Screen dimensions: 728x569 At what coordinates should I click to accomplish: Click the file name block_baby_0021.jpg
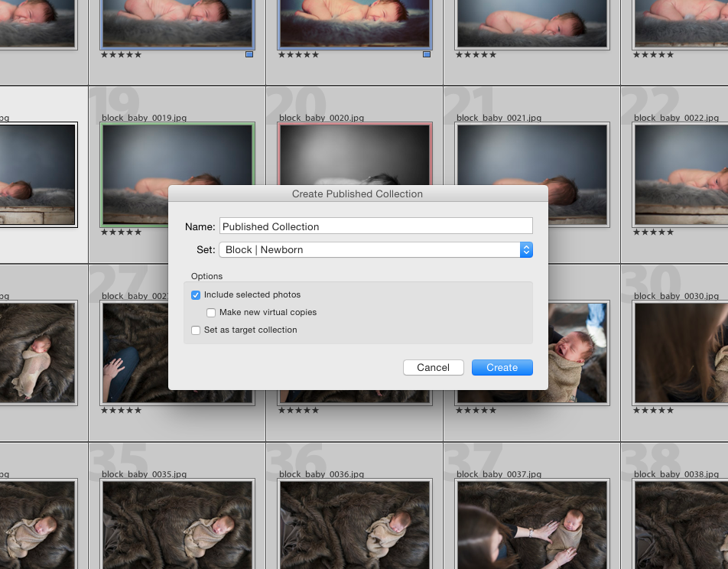pyautogui.click(x=499, y=118)
